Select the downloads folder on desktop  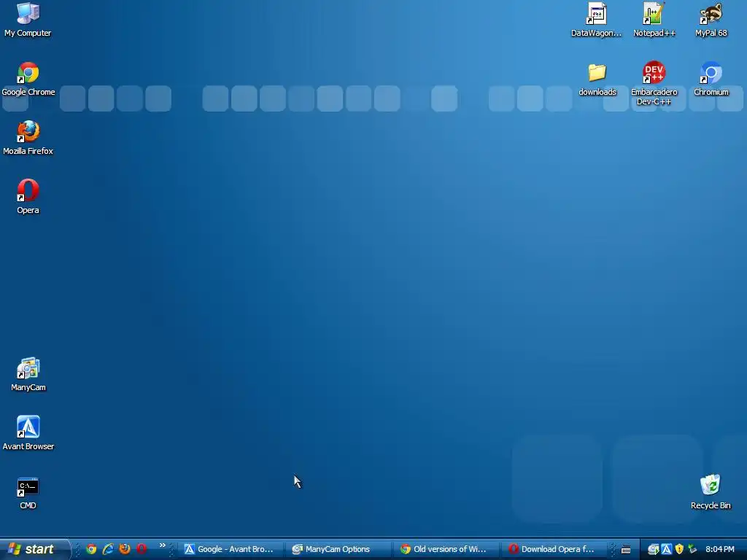pos(597,79)
